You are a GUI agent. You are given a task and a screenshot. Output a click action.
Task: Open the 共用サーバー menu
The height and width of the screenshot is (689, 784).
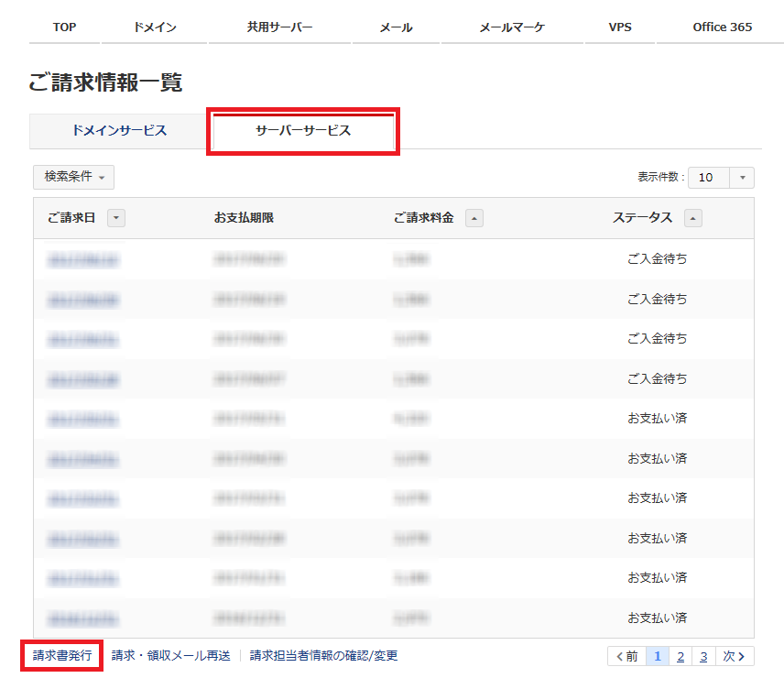pyautogui.click(x=279, y=27)
